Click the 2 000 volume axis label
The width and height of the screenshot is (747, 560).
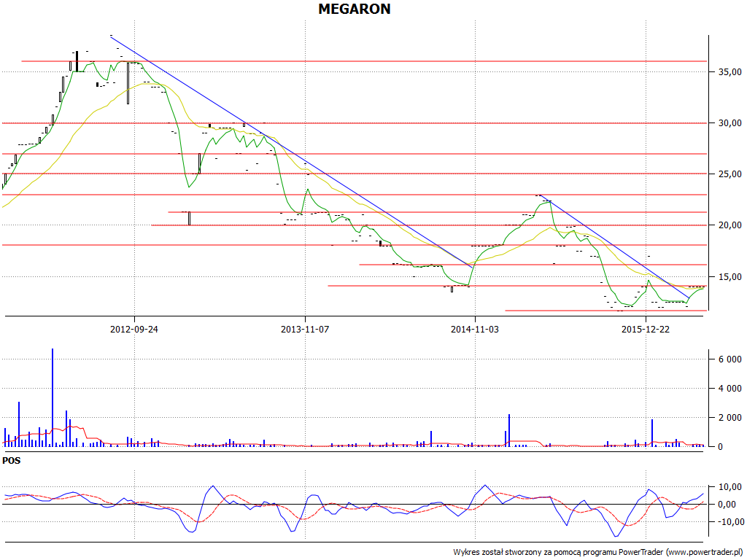coord(729,418)
